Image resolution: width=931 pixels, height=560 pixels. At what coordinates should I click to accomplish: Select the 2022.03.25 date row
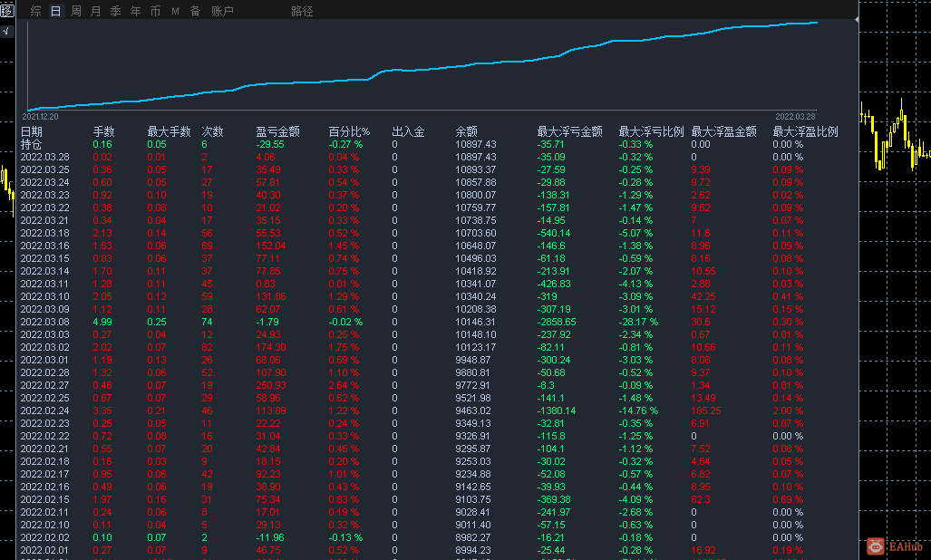45,169
